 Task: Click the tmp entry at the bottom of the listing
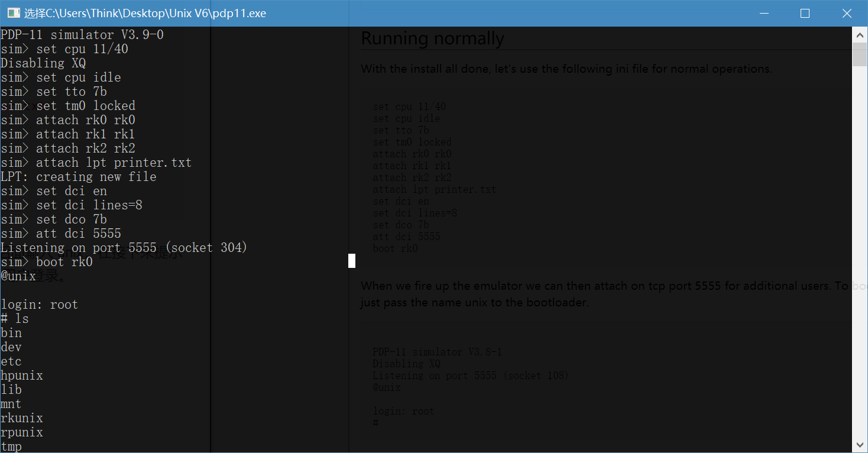[11, 446]
